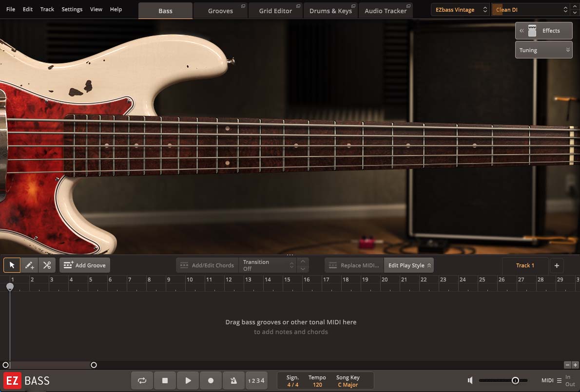Click the record button
The height and width of the screenshot is (392, 580).
tap(211, 380)
